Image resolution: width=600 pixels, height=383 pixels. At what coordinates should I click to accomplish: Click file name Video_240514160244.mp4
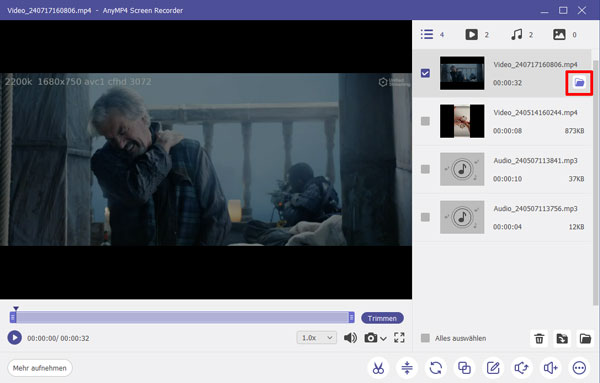coord(535,112)
